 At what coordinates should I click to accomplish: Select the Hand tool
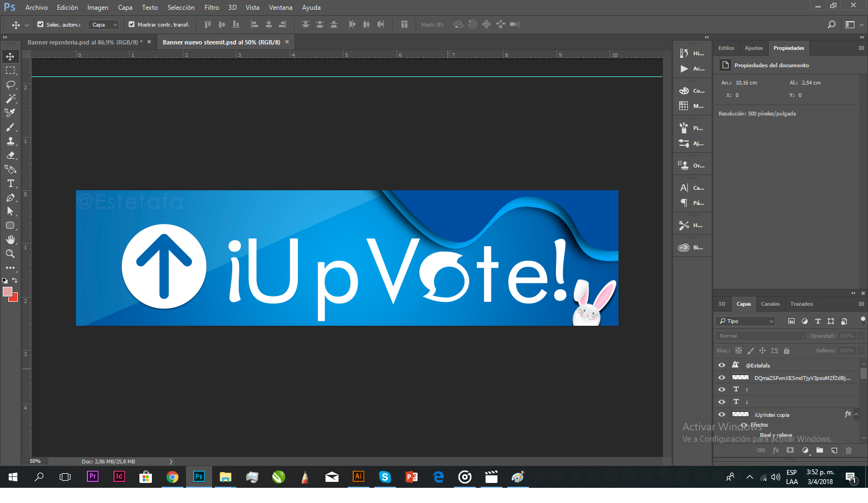[10, 240]
